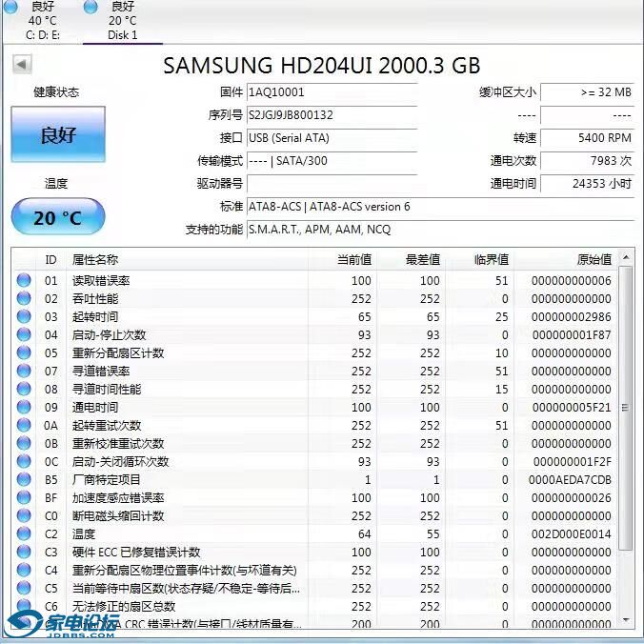Select raw value 002D000E0014
Image resolution: width=644 pixels, height=644 pixels.
pos(572,533)
